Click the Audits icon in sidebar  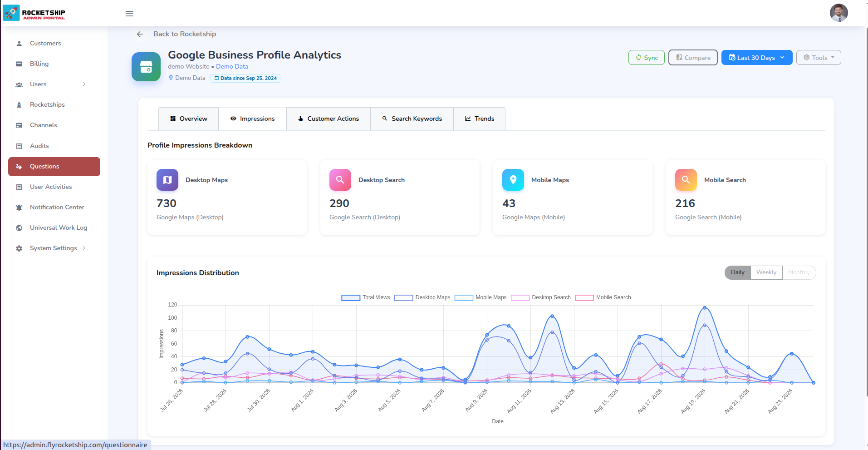point(19,146)
